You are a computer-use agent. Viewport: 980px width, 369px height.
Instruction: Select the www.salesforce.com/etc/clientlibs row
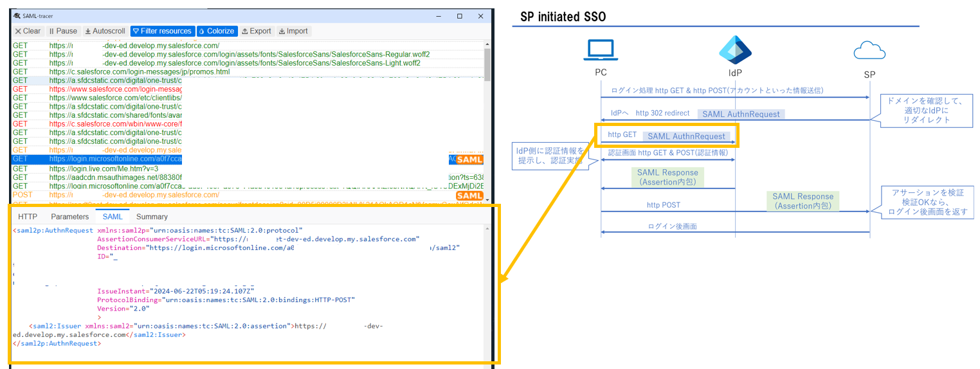(x=247, y=98)
